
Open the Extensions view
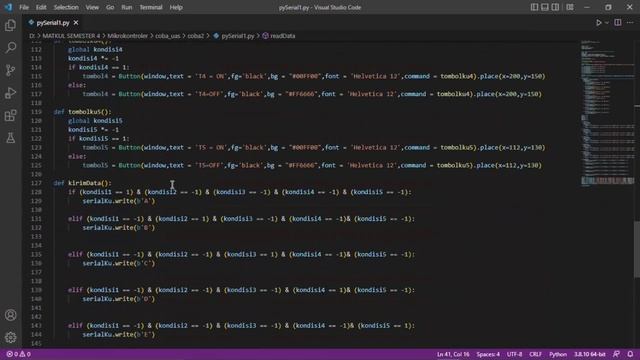point(11,116)
